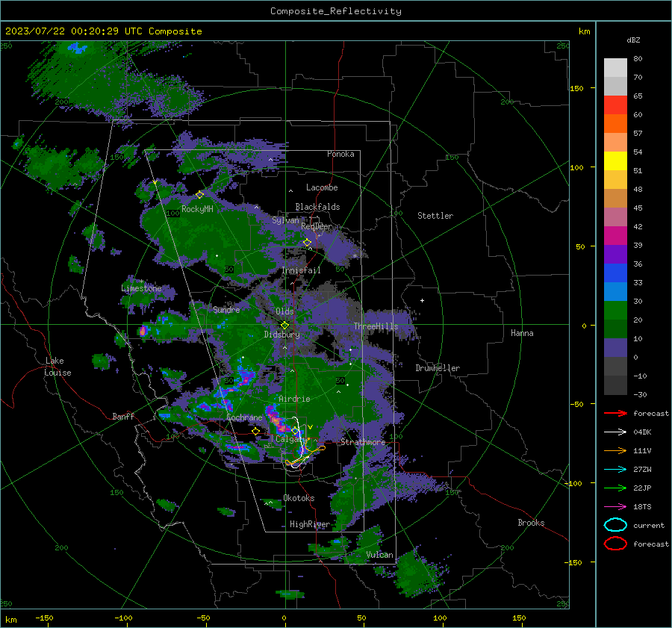
Task: Click the orange 111V arrow icon
Action: (x=615, y=450)
